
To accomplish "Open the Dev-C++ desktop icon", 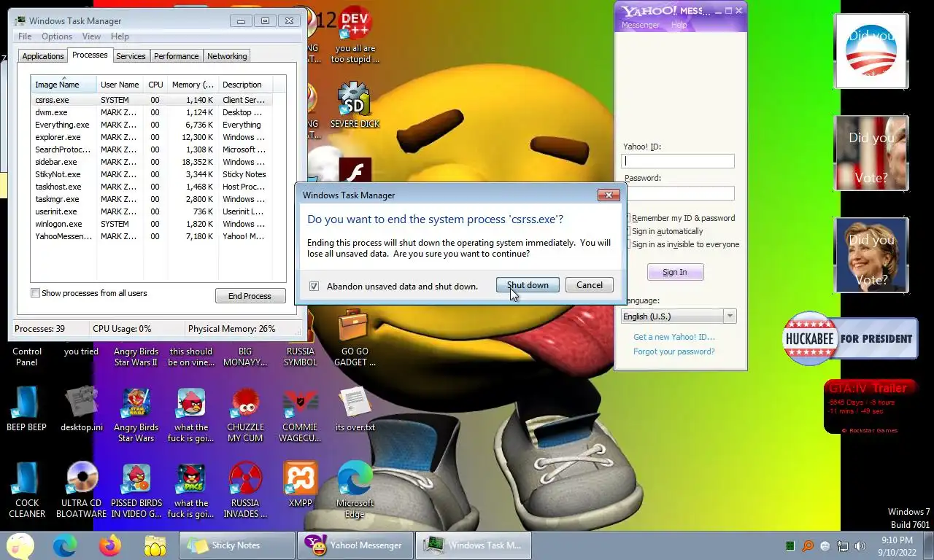I will point(355,35).
